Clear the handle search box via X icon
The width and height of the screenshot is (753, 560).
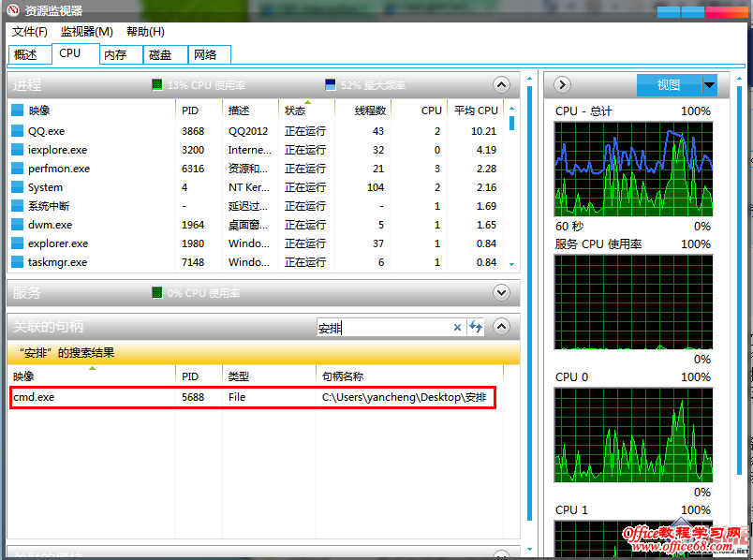click(456, 327)
